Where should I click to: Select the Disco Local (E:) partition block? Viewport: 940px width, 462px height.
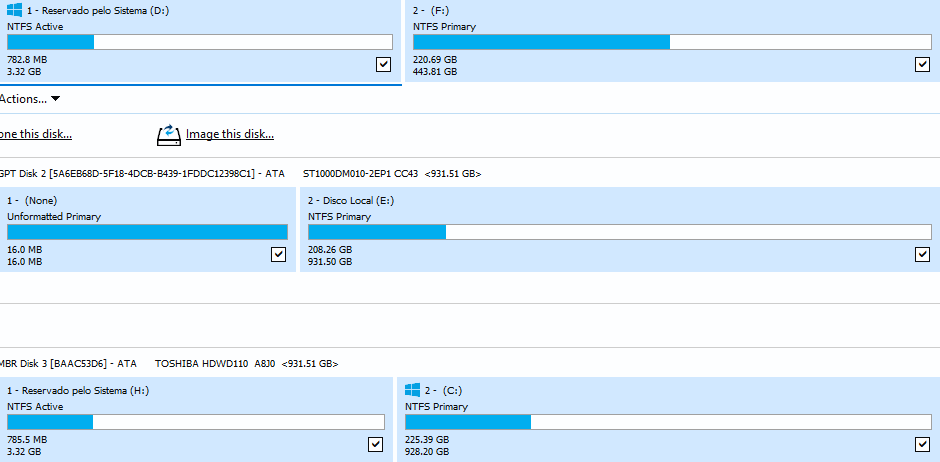point(620,230)
